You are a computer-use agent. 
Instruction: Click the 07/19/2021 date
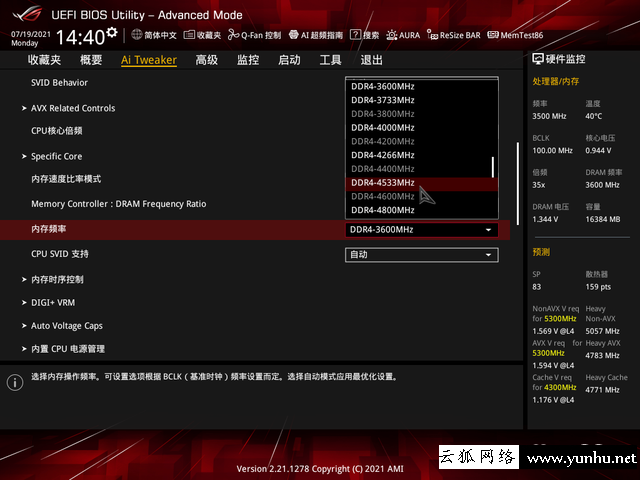click(x=31, y=34)
